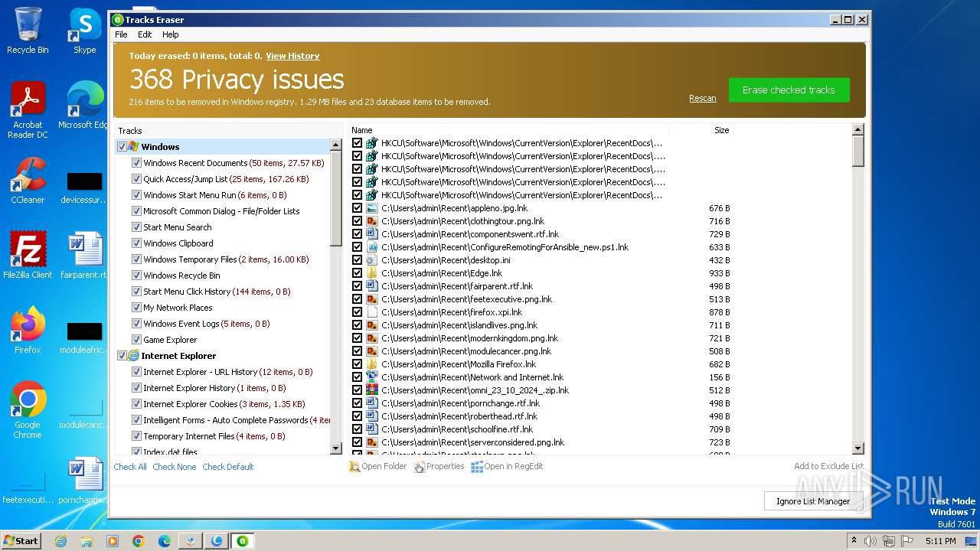Click the Check Default link

(x=227, y=467)
